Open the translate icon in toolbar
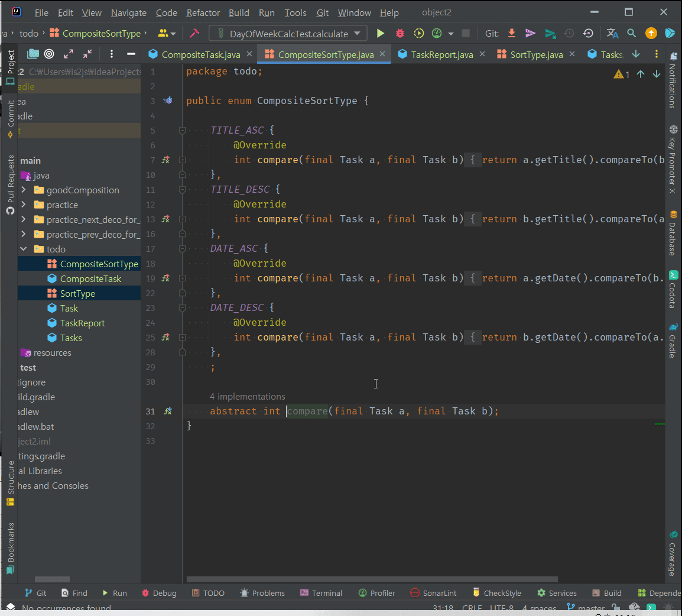The height and width of the screenshot is (616, 682). point(612,34)
